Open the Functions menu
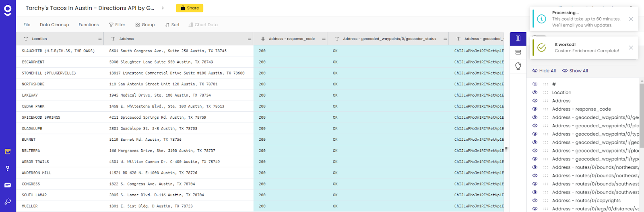This screenshot has height=212, width=644. (x=89, y=25)
